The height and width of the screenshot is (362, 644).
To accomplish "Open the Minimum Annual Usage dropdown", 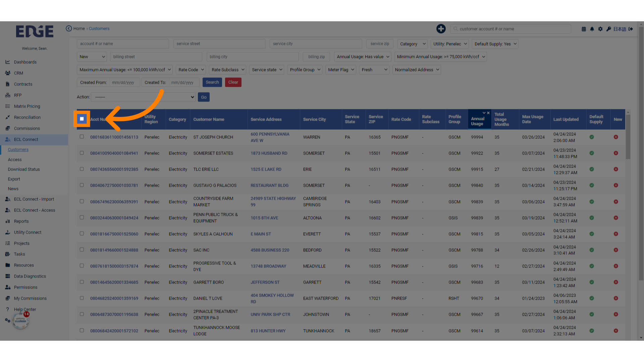I will [441, 57].
